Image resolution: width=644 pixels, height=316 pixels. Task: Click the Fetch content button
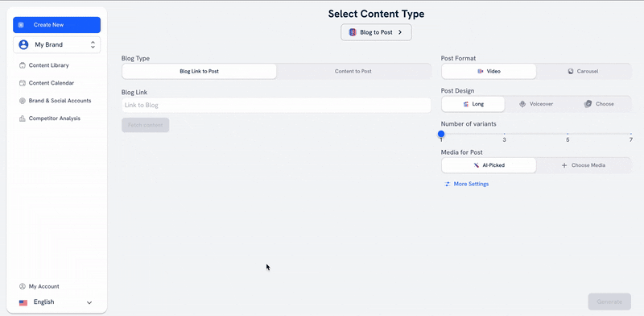coord(146,125)
